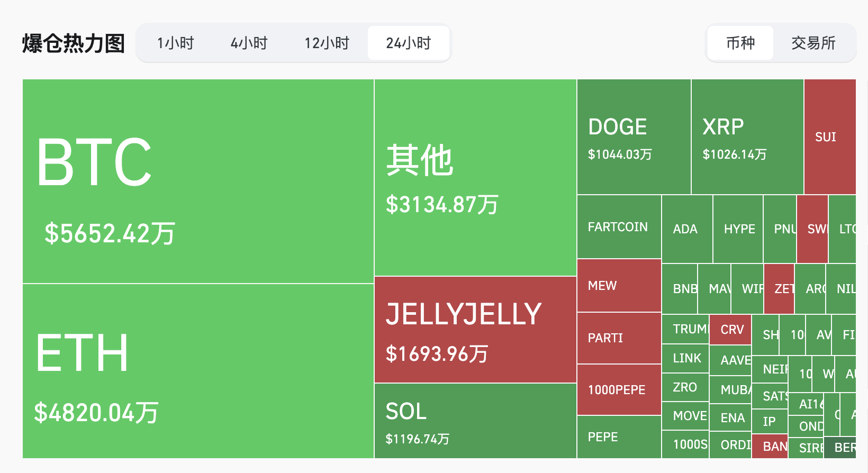Click the 其他 liquidation tile
The width and height of the screenshot is (868, 473).
pyautogui.click(x=475, y=177)
